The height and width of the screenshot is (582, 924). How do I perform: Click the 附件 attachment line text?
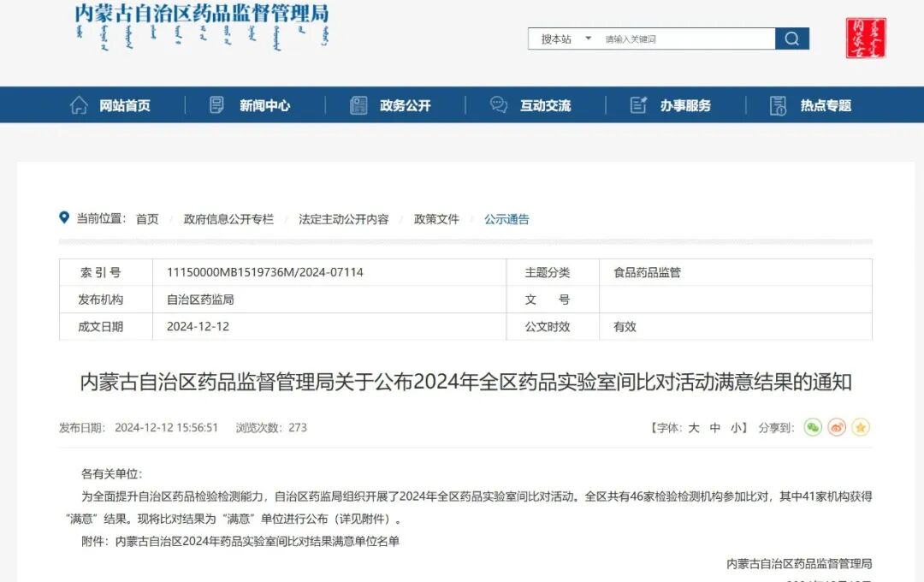240,541
